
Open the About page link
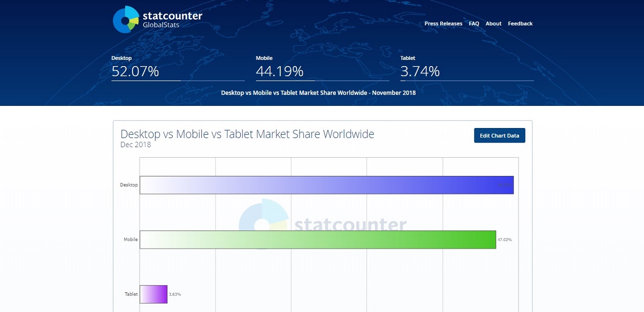click(x=493, y=24)
